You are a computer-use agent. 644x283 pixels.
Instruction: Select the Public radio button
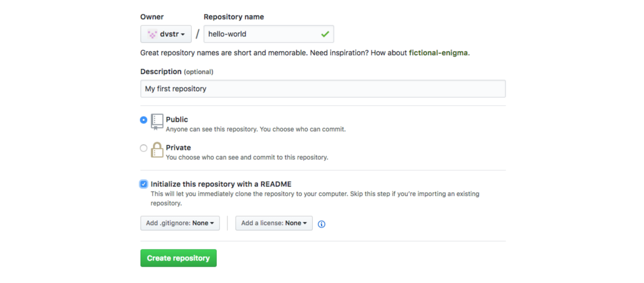pyautogui.click(x=144, y=120)
